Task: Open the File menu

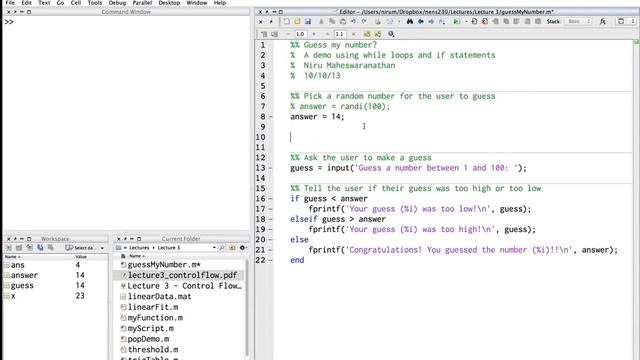Action: point(10,3)
